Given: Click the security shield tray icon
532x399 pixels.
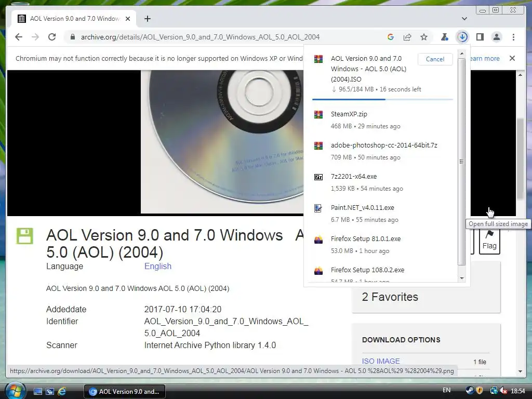Looking at the screenshot, I should click(480, 391).
